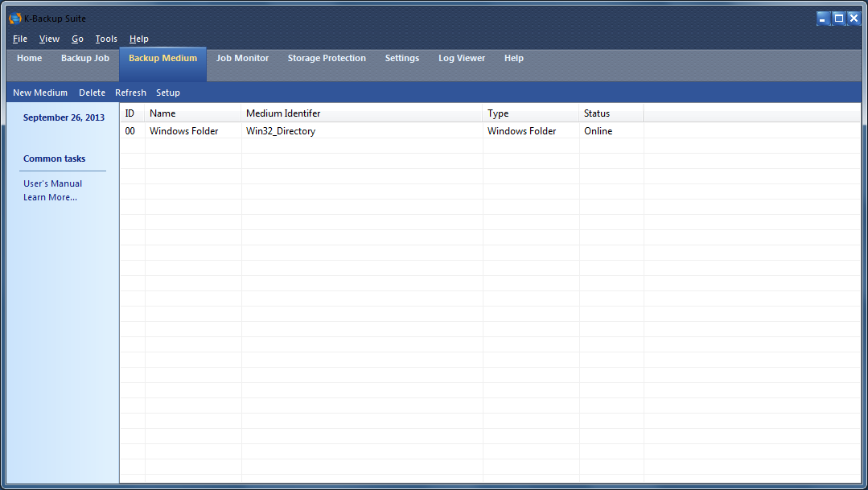The image size is (868, 490).
Task: Open the Help tab beside Log Viewer
Action: pyautogui.click(x=514, y=58)
